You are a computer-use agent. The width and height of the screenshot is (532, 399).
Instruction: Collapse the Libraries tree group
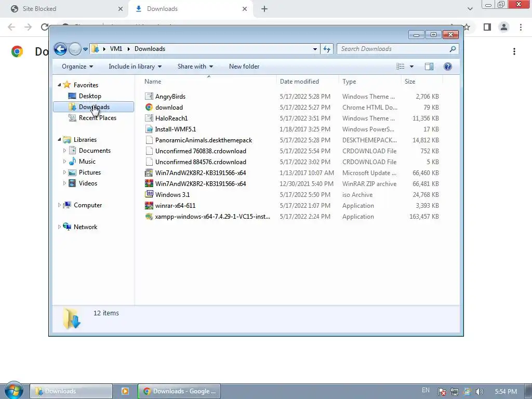[59, 139]
